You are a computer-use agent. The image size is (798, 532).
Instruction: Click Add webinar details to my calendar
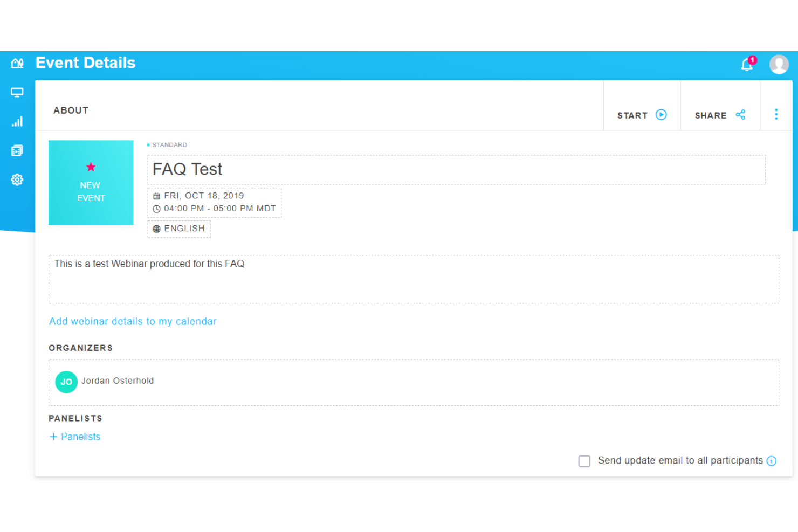(132, 321)
